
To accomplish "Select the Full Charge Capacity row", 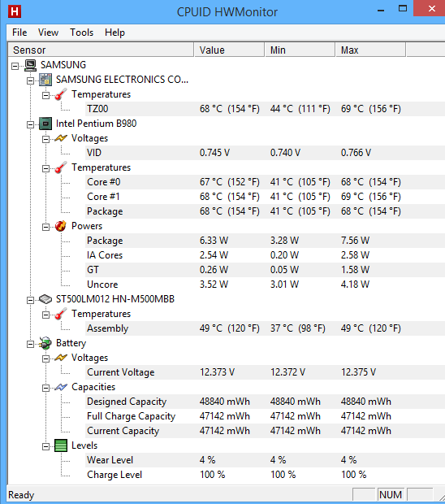I will [x=266, y=416].
